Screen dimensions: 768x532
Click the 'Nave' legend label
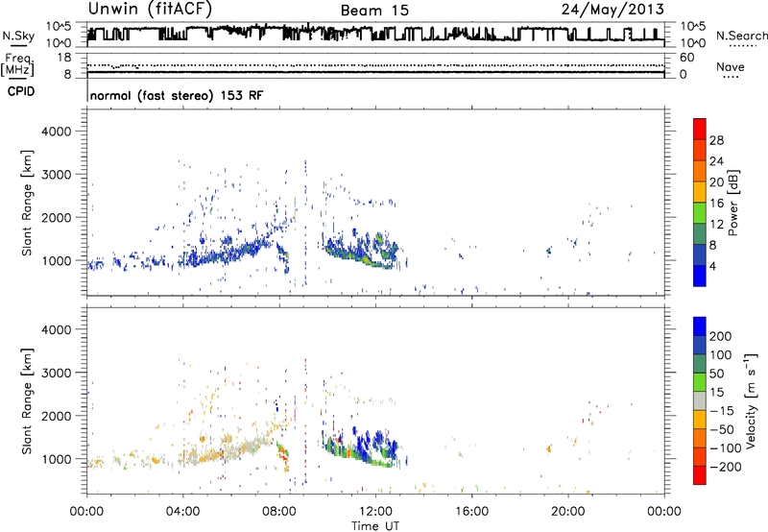(x=731, y=66)
